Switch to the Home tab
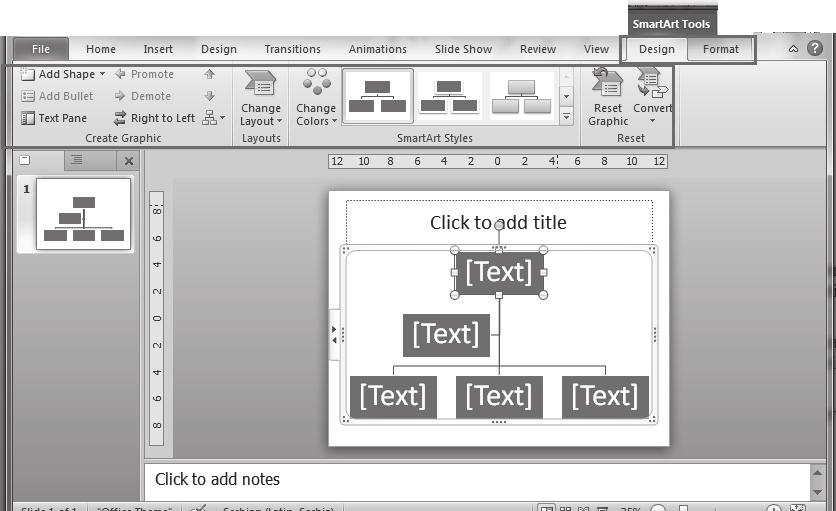836x511 pixels. pos(101,49)
